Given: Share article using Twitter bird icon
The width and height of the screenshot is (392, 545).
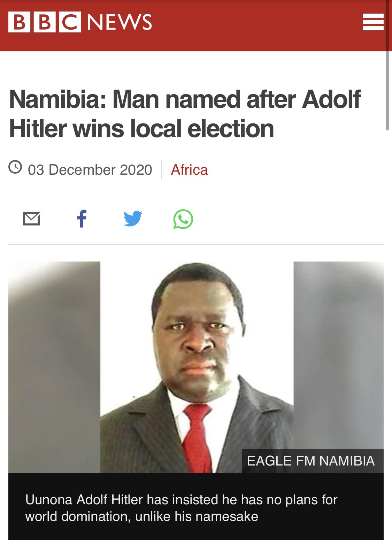Looking at the screenshot, I should tap(133, 219).
